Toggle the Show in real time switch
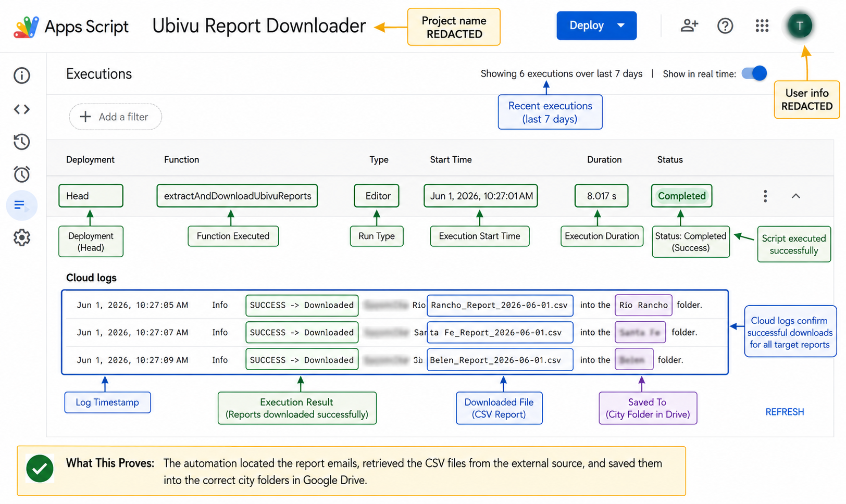The width and height of the screenshot is (846, 504). coord(754,73)
